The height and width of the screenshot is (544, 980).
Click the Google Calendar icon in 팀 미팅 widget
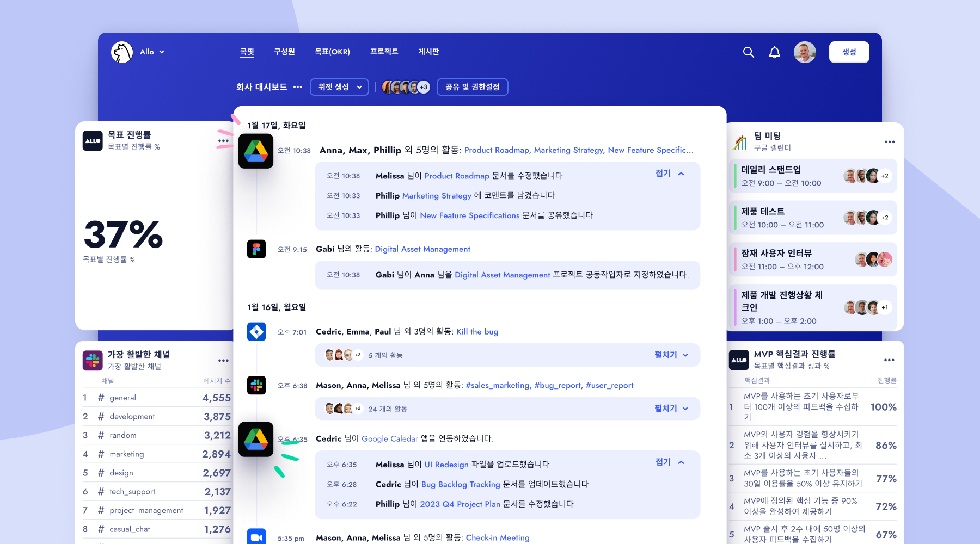point(740,142)
